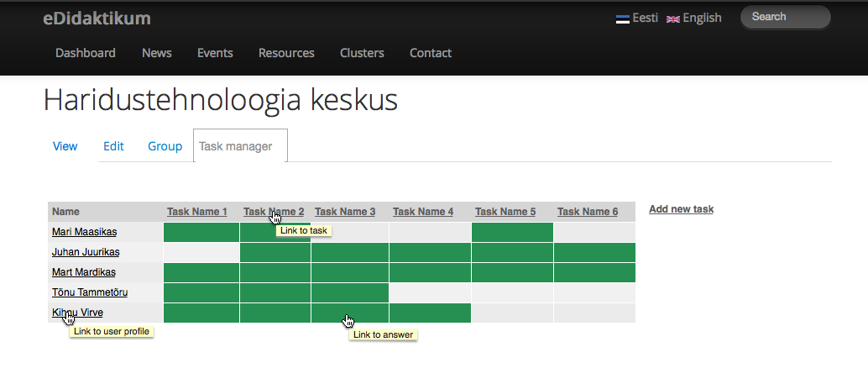The width and height of the screenshot is (868, 384).
Task: Open the Clusters navigation item
Action: (x=362, y=53)
